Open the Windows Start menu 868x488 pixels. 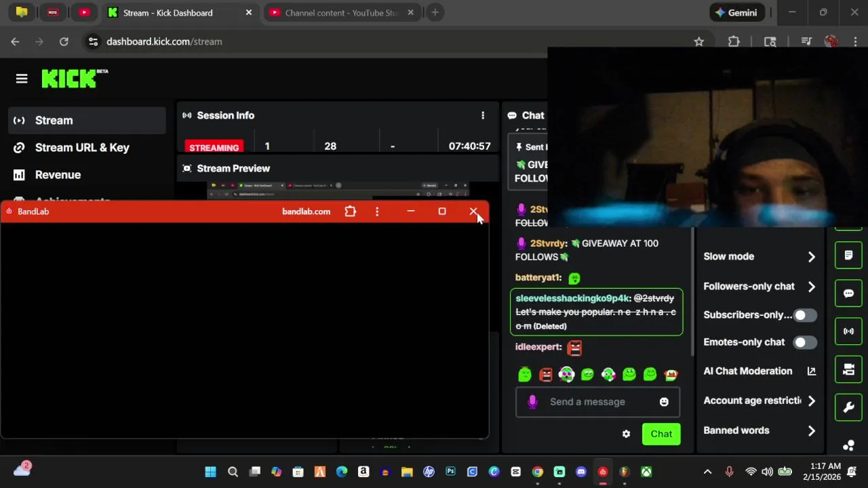pyautogui.click(x=211, y=472)
